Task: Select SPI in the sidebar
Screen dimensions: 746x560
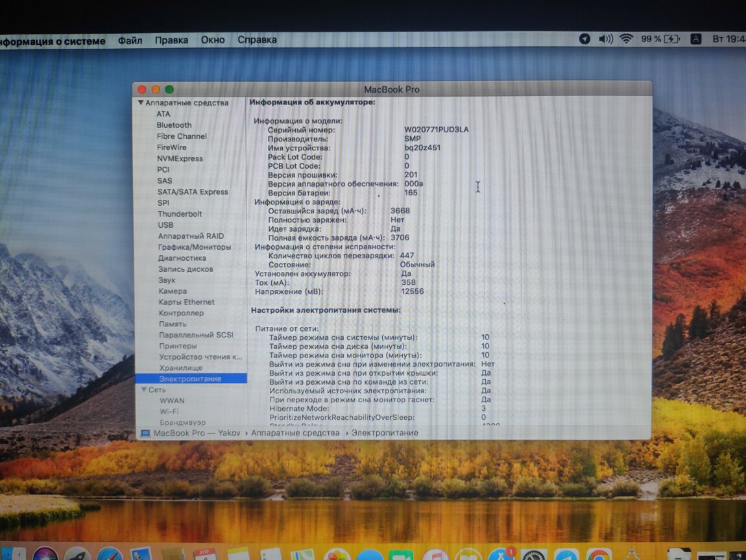Action: (163, 202)
